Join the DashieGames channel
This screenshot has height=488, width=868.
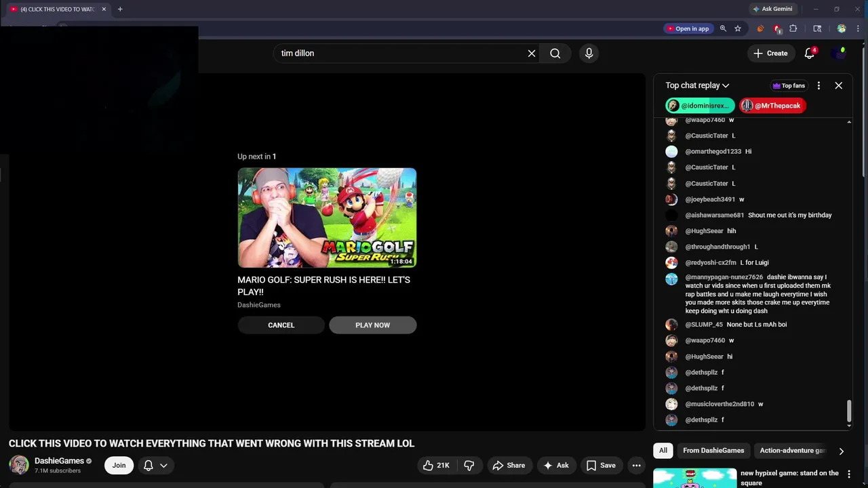point(119,466)
